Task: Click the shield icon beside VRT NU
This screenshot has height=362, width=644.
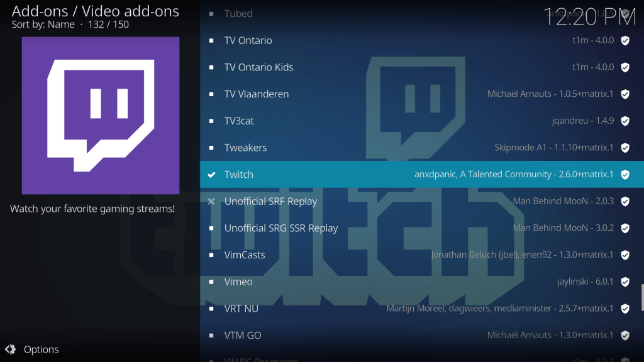Action: click(625, 309)
